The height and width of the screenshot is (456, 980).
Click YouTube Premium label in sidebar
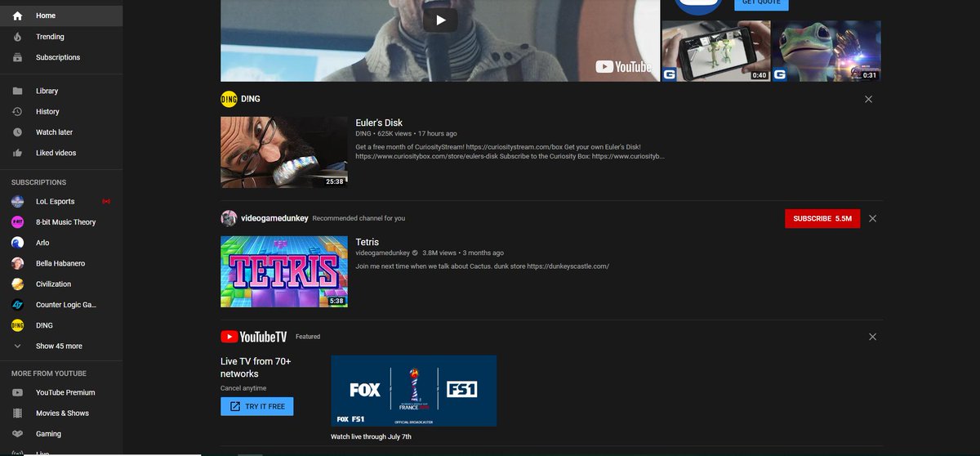click(x=65, y=392)
